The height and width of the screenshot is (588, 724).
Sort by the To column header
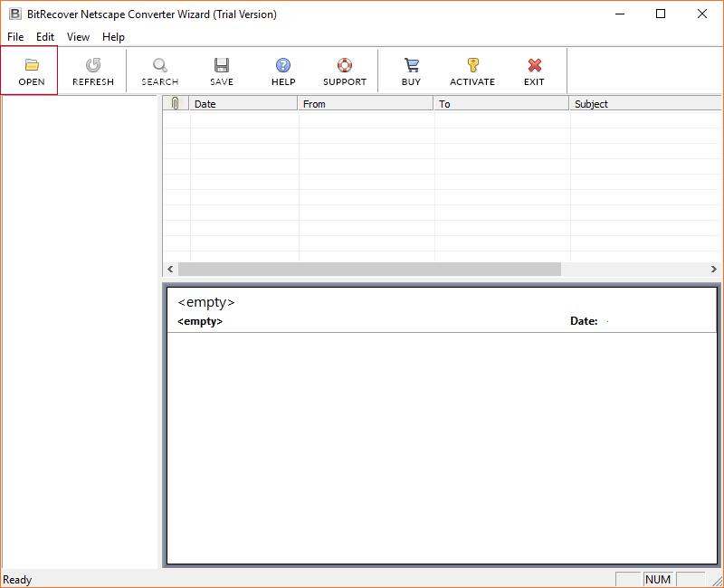coord(501,103)
